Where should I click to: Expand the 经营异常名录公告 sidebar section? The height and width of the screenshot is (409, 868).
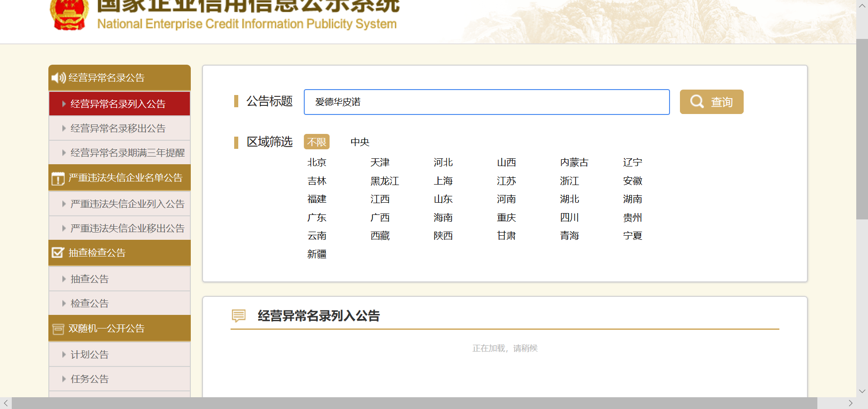[x=119, y=78]
